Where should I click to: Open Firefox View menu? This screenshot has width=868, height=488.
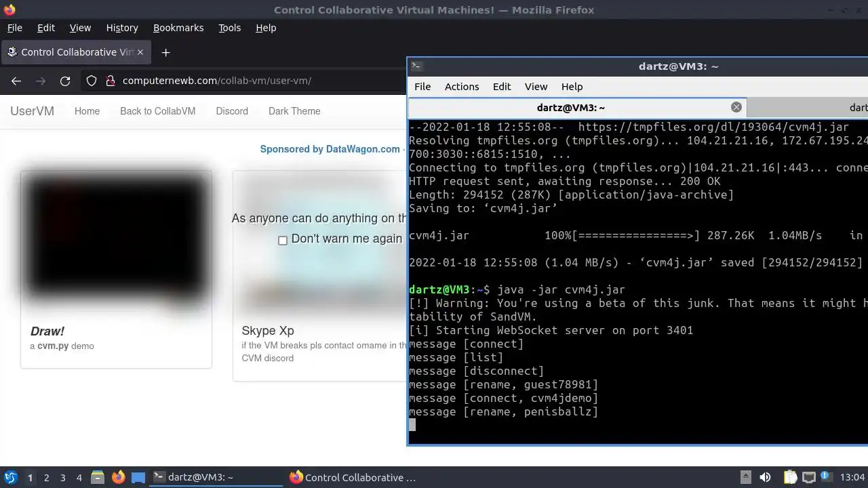[x=80, y=28]
